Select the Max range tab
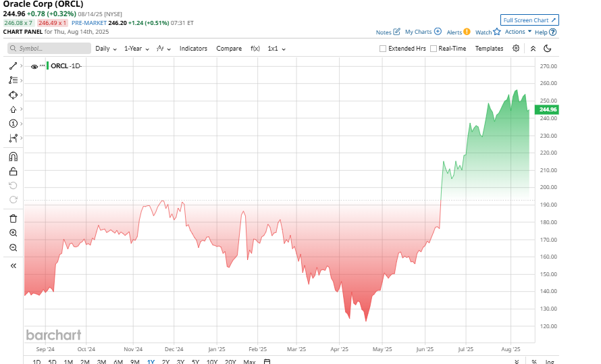 coord(249,361)
